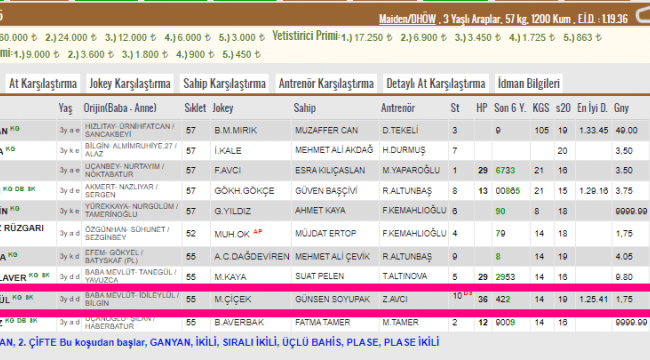This screenshot has width=650, height=360.
Task: Click jockey F.AVCI
Action: point(227,170)
